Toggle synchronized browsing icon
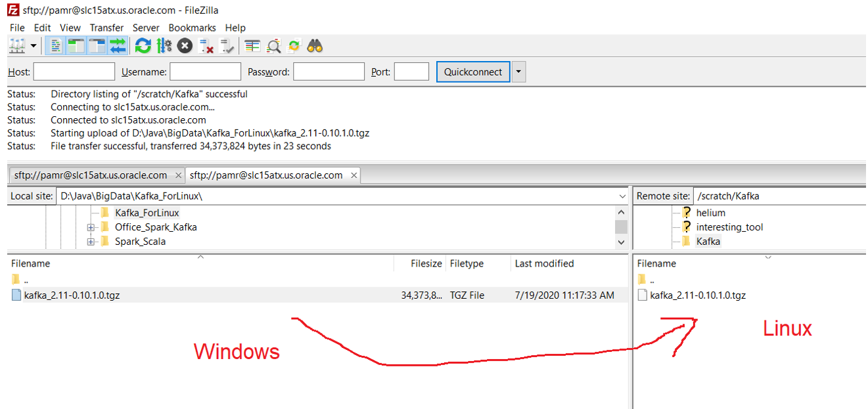Viewport: 868px width, 409px height. pyautogui.click(x=294, y=46)
